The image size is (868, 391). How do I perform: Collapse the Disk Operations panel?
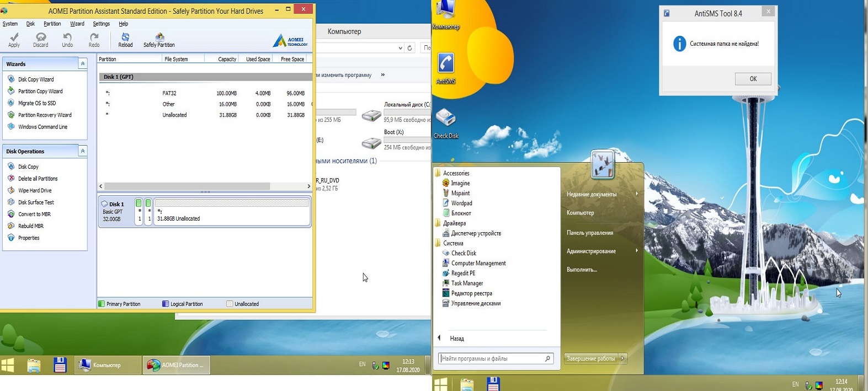pyautogui.click(x=83, y=151)
